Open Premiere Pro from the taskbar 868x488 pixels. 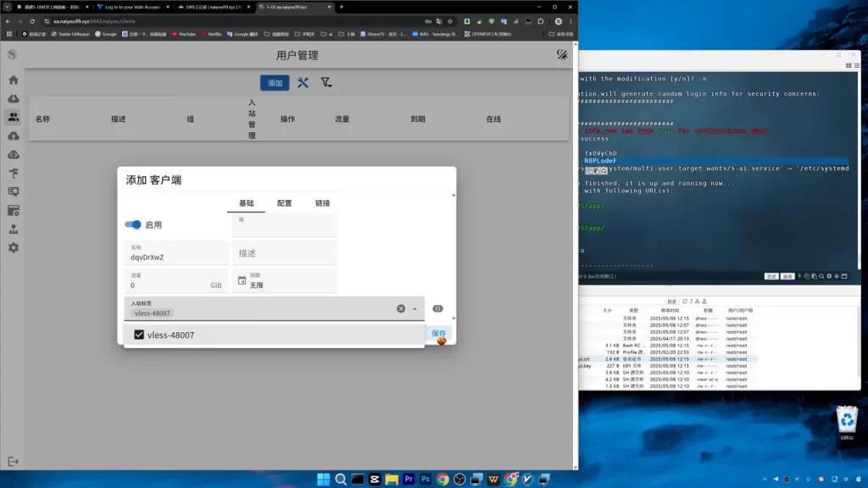(x=409, y=480)
